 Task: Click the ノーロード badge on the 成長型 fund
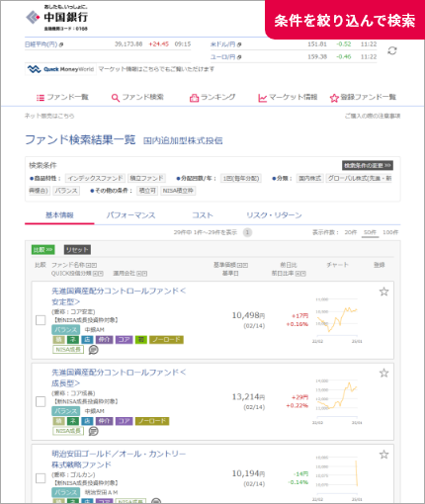tap(152, 421)
